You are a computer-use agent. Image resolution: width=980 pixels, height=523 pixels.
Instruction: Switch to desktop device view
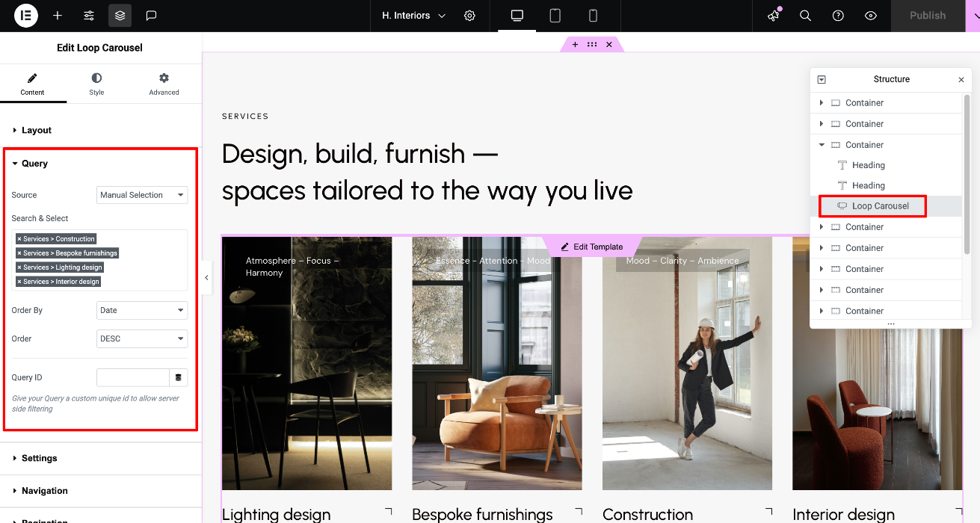(517, 15)
